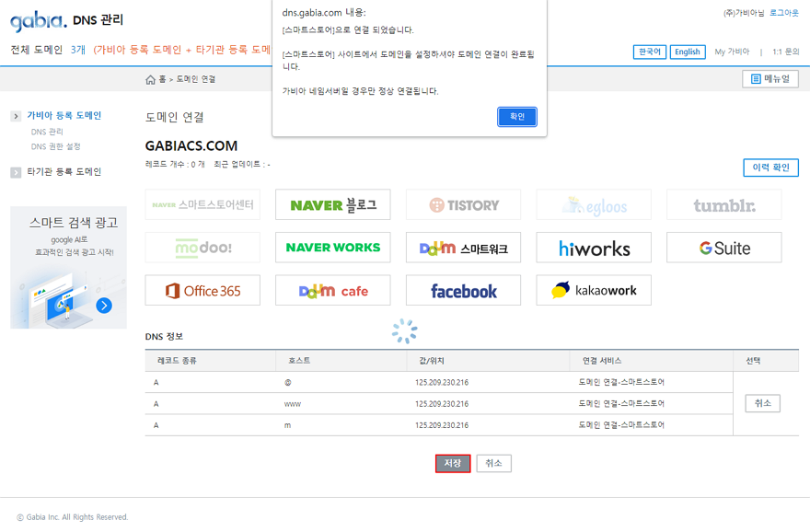Click 연결 서비스 column header
Screen dimensions: 810x532
[602, 361]
